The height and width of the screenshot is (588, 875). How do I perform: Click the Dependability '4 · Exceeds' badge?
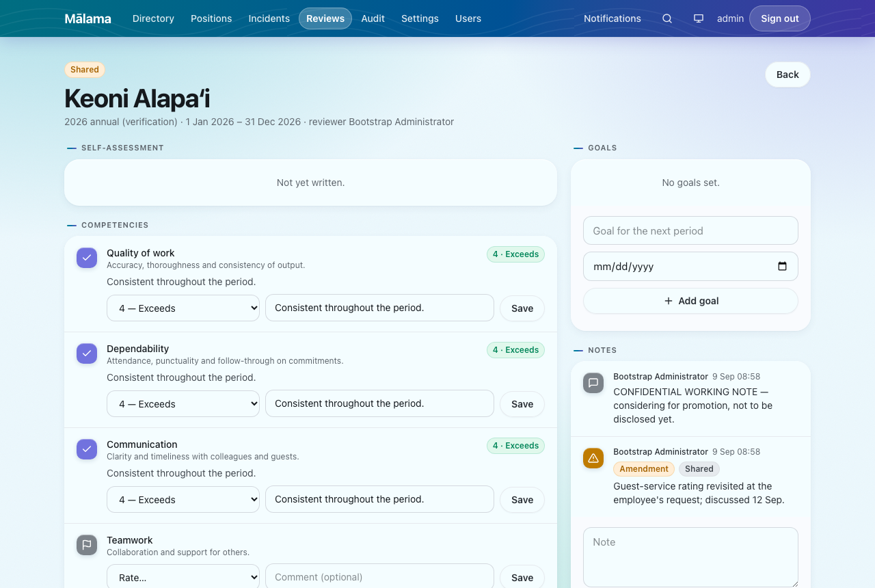click(515, 350)
